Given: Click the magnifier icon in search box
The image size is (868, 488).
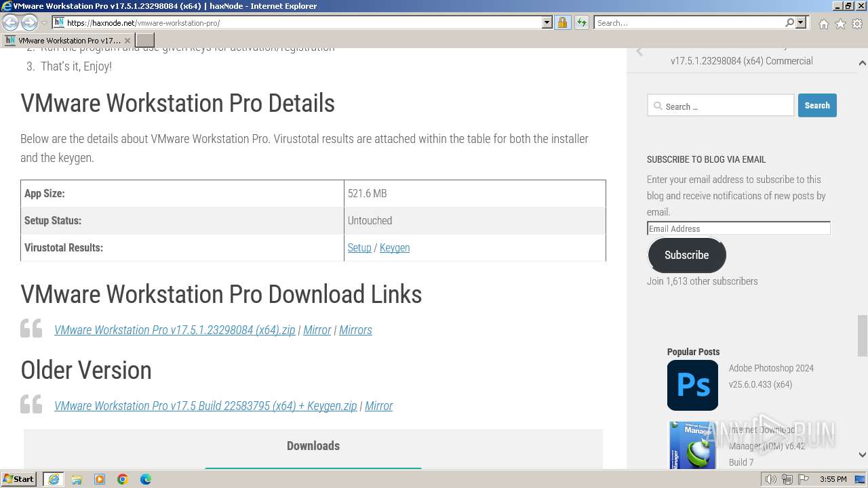Looking at the screenshot, I should pos(789,22).
